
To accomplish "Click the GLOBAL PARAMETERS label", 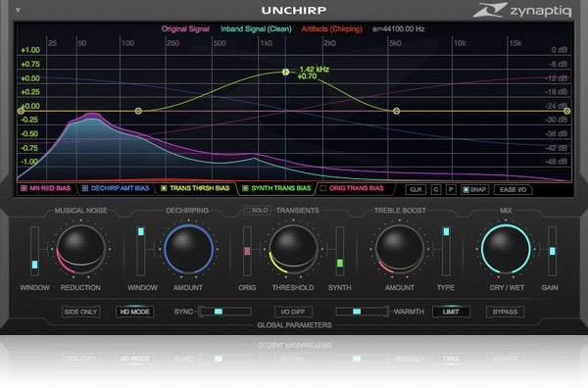I will [x=294, y=325].
